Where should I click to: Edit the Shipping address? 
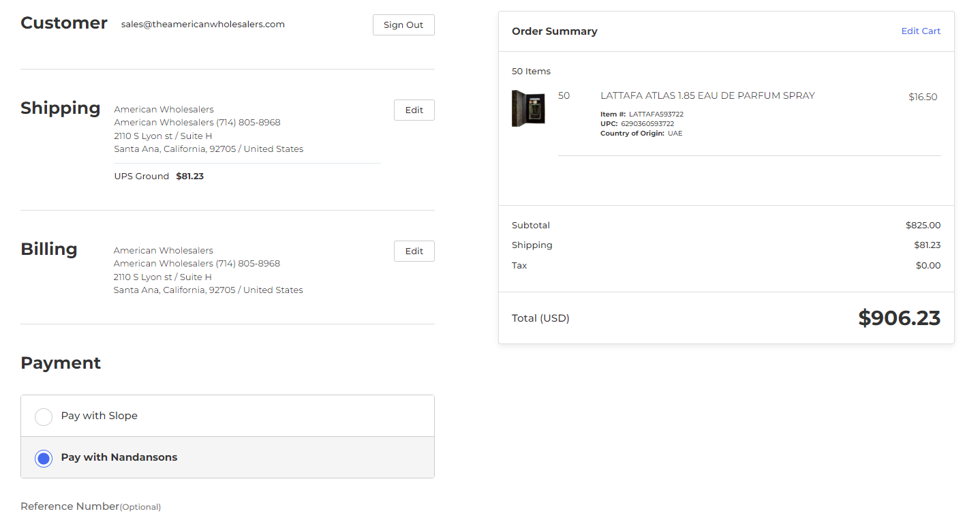pos(414,110)
